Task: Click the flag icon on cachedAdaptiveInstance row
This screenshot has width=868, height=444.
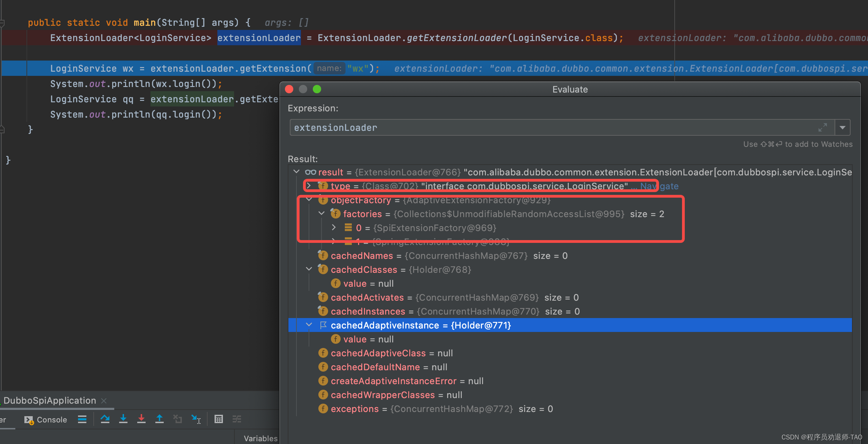Action: click(x=323, y=325)
